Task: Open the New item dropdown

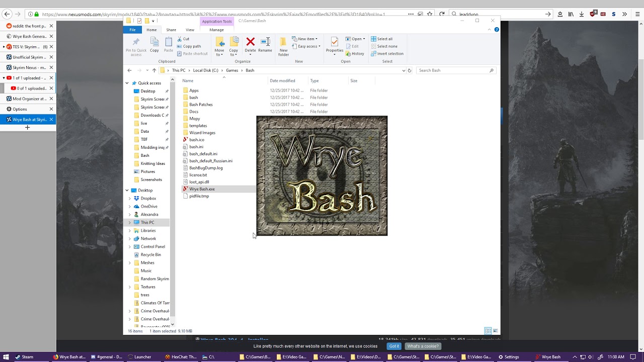Action: 304,39
